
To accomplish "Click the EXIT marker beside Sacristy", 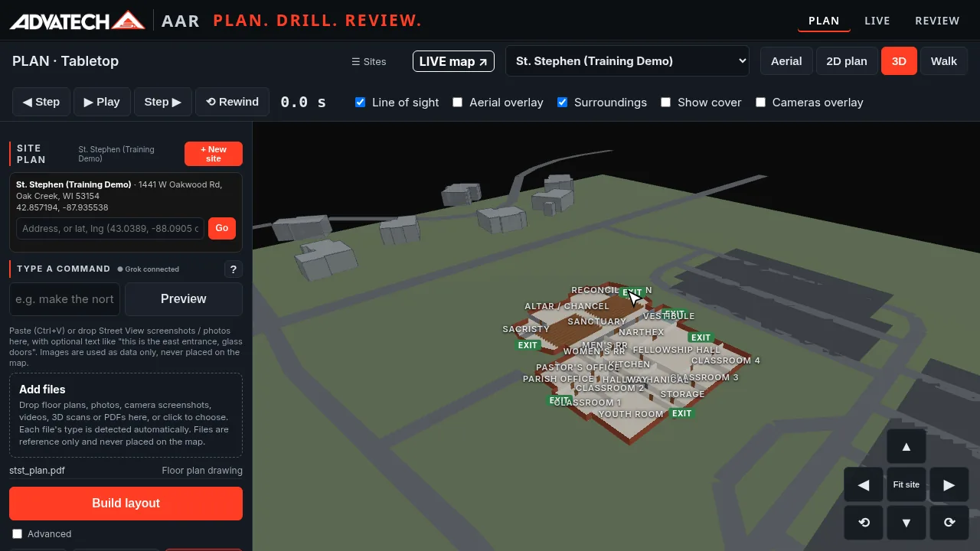I will tap(528, 345).
